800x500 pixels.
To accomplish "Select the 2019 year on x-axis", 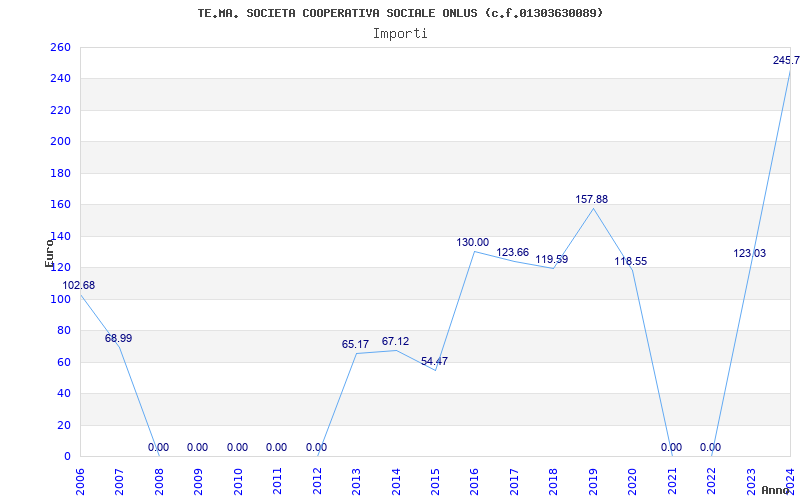I will (x=594, y=478).
